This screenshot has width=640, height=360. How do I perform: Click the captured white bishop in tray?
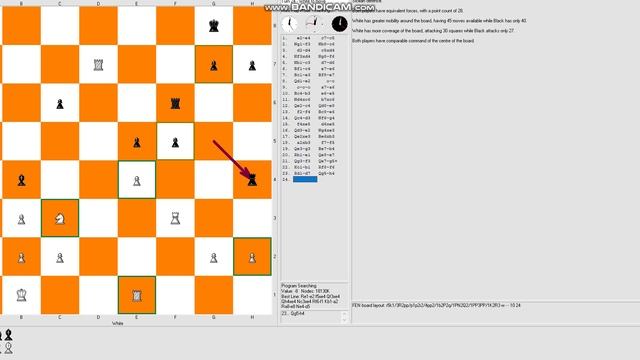8,348
